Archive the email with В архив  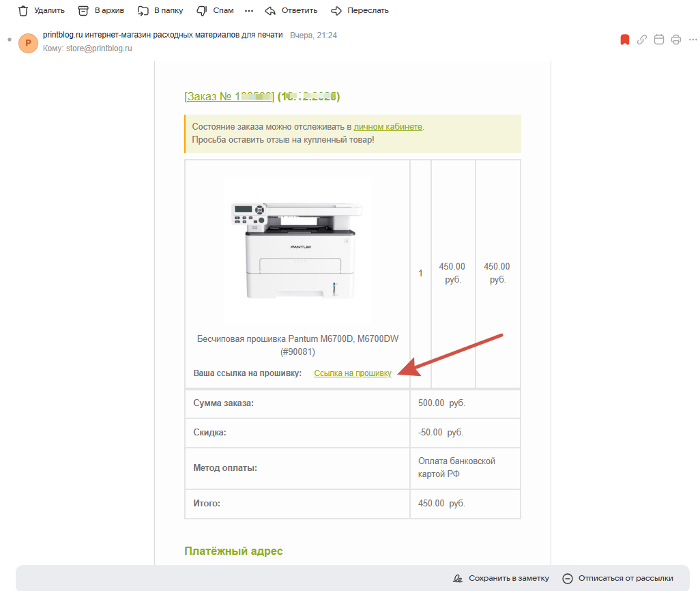pos(101,11)
